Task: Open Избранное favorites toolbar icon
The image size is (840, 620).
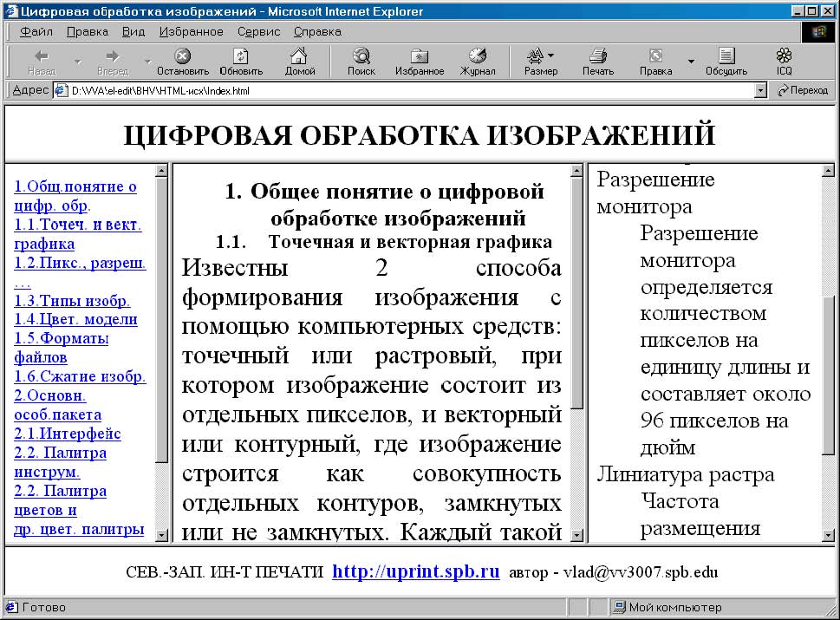Action: tap(420, 62)
